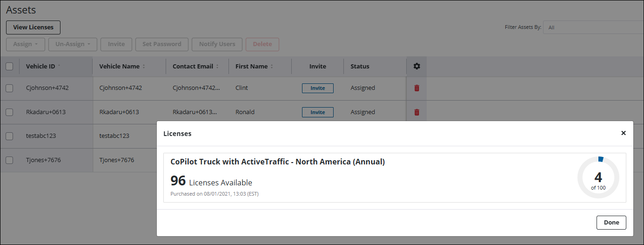Toggle the select-all header checkbox
The image size is (644, 245).
pyautogui.click(x=9, y=67)
